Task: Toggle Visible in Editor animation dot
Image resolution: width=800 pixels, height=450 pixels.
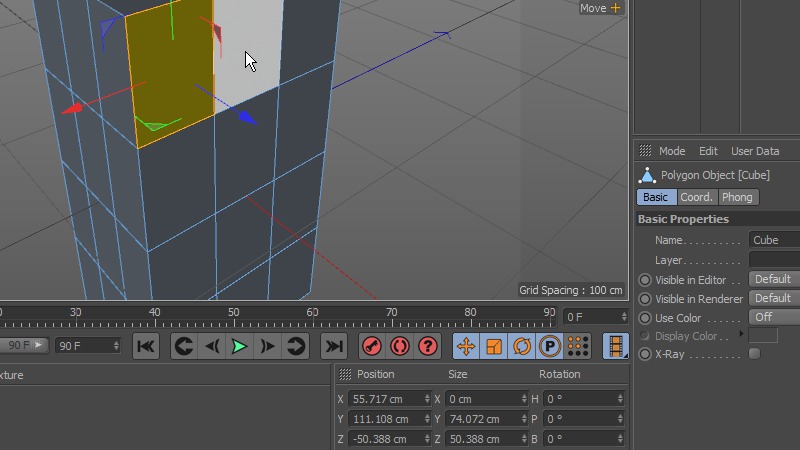Action: click(x=645, y=280)
